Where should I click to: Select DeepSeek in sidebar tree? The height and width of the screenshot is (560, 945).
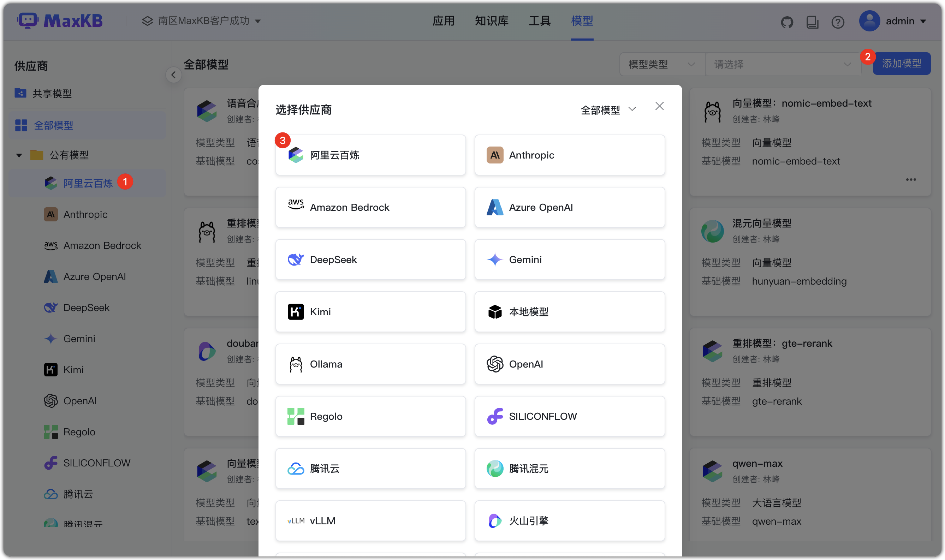(87, 308)
